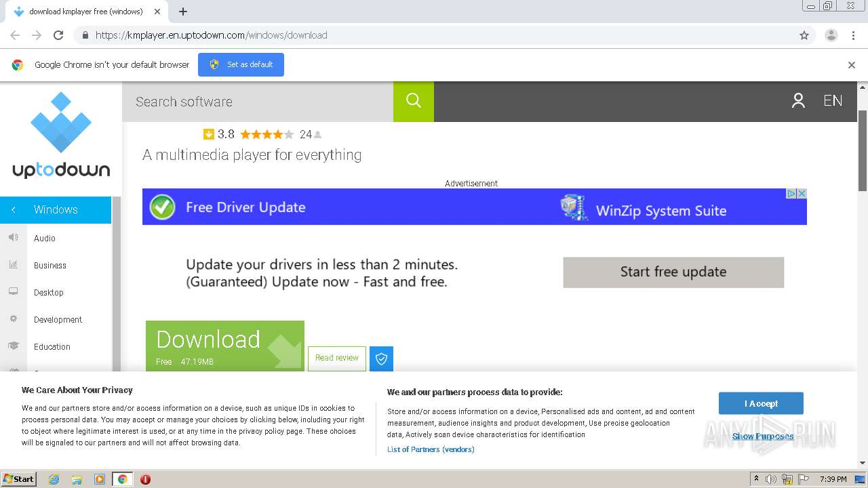The height and width of the screenshot is (488, 868).
Task: Open a new browser tab
Action: pyautogui.click(x=183, y=12)
